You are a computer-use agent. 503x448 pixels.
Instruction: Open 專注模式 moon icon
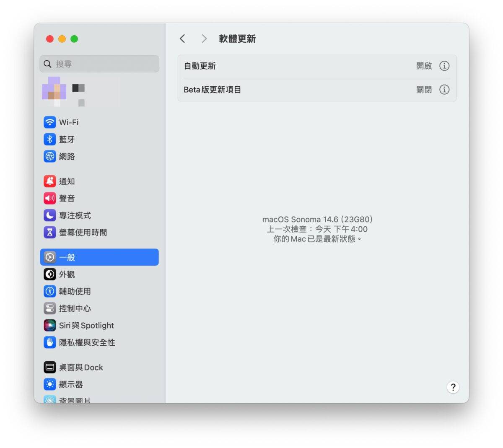[x=50, y=215]
